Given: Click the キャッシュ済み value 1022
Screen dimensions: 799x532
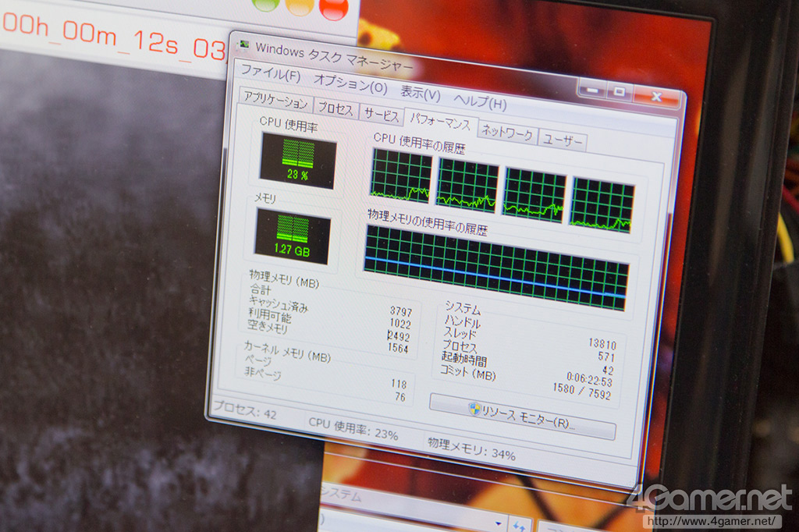Looking at the screenshot, I should pyautogui.click(x=400, y=323).
